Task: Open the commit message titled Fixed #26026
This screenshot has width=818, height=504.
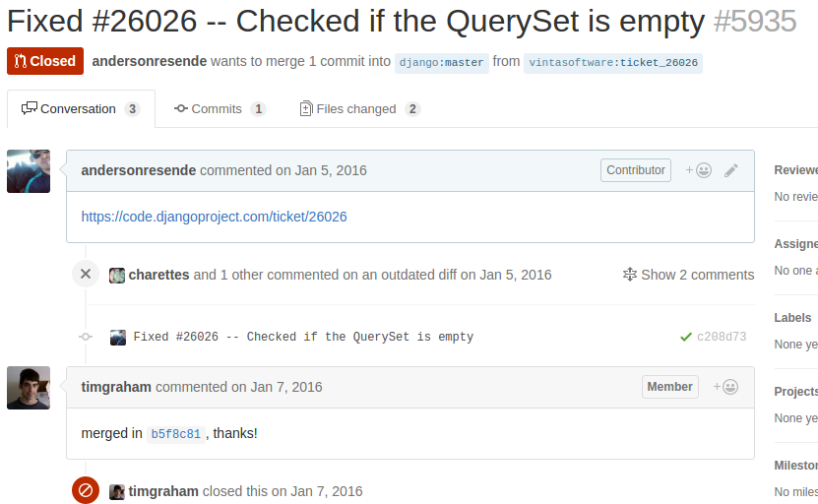Action: pos(303,337)
